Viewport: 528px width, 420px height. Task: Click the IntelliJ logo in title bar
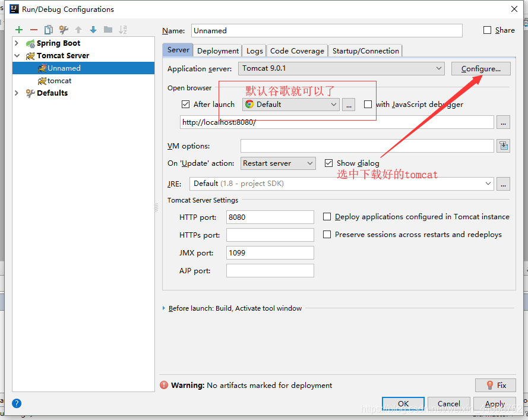coord(14,9)
